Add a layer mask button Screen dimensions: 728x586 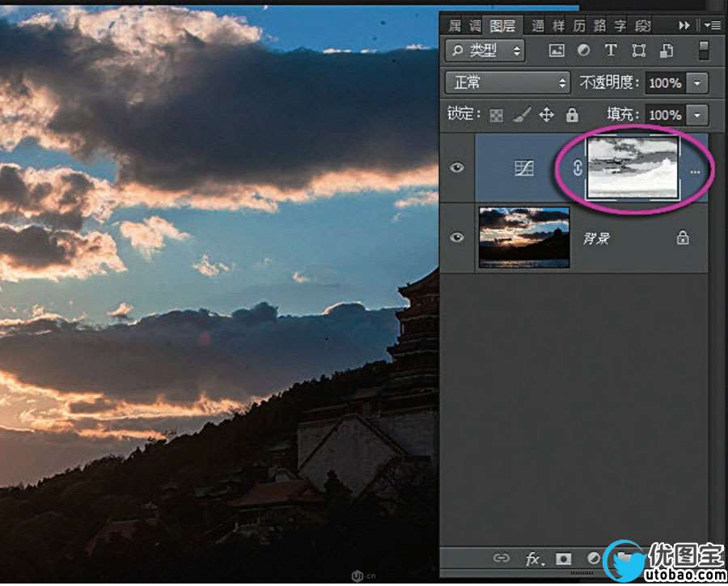coord(564,558)
